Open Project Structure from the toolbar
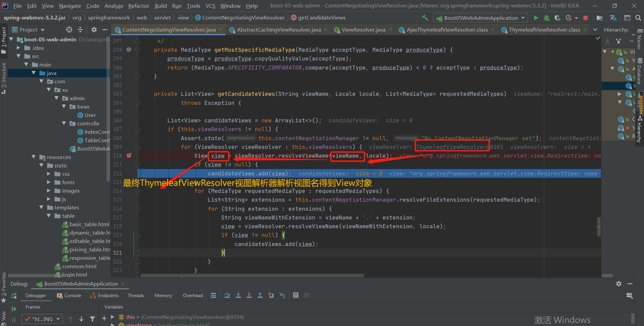 [599, 18]
